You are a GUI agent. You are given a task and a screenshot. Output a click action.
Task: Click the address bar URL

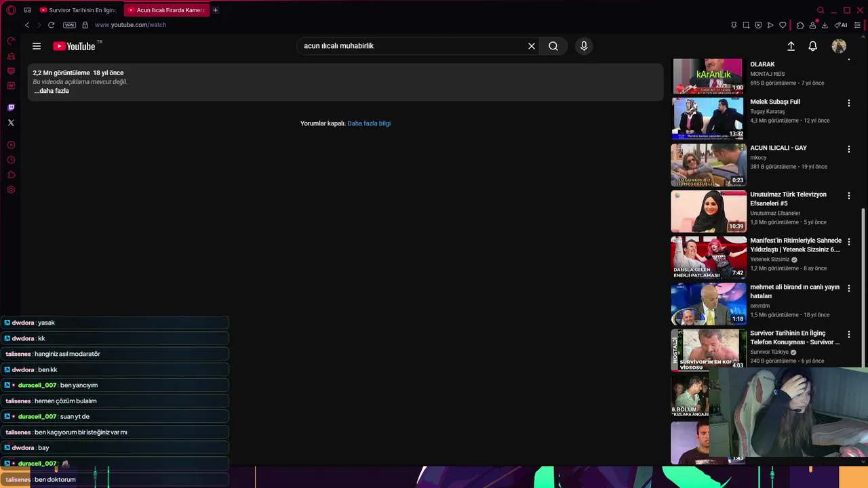click(x=130, y=25)
